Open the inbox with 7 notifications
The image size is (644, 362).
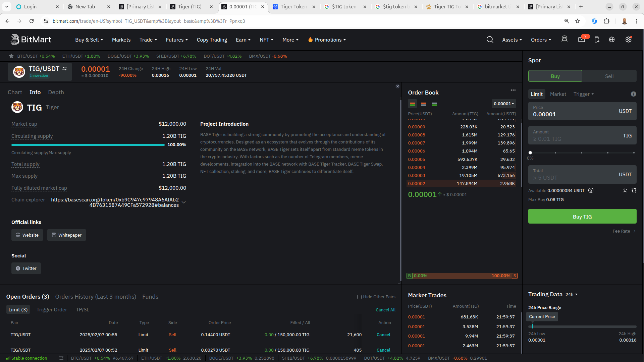click(x=582, y=39)
